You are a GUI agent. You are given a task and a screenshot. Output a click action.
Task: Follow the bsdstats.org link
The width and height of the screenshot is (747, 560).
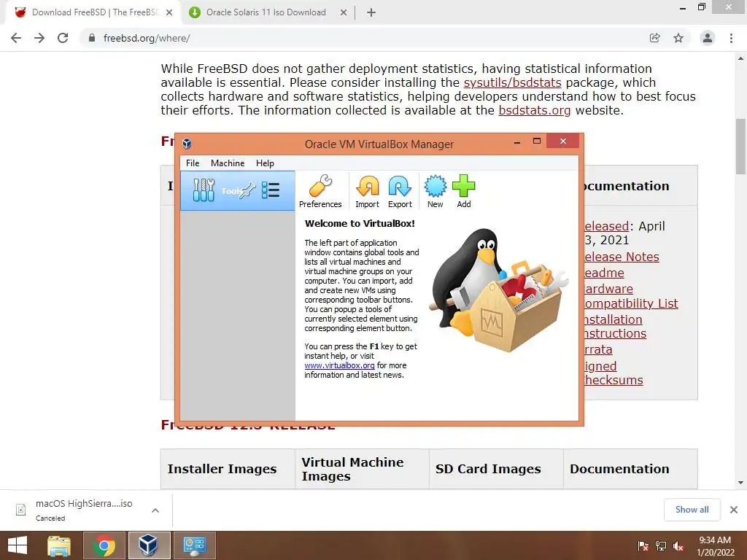535,110
